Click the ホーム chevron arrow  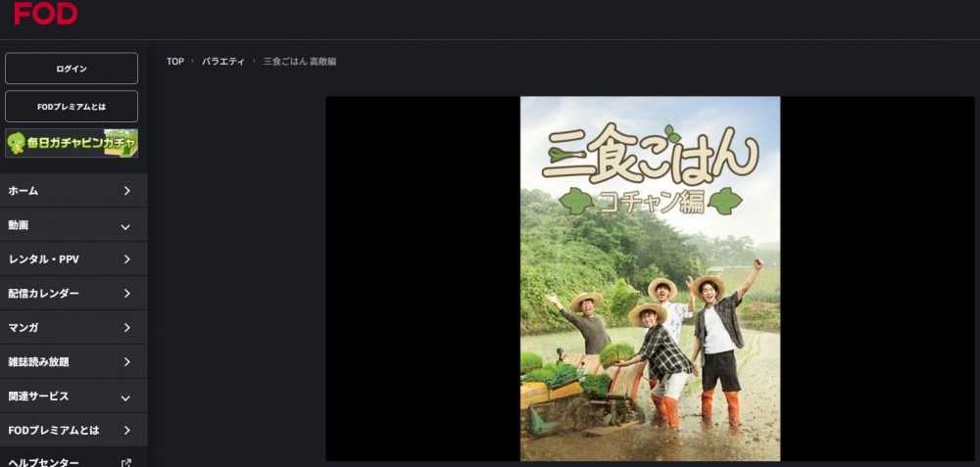[x=126, y=190]
